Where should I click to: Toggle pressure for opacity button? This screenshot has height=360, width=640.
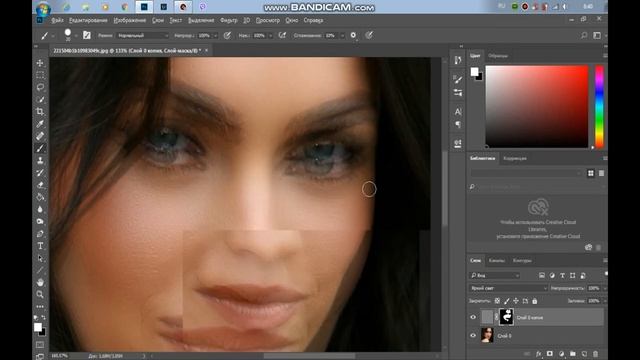pyautogui.click(x=227, y=36)
